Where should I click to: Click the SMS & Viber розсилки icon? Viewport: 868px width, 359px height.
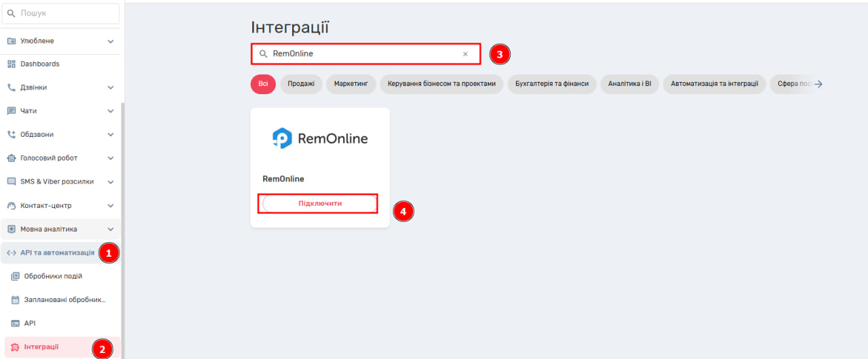point(12,182)
